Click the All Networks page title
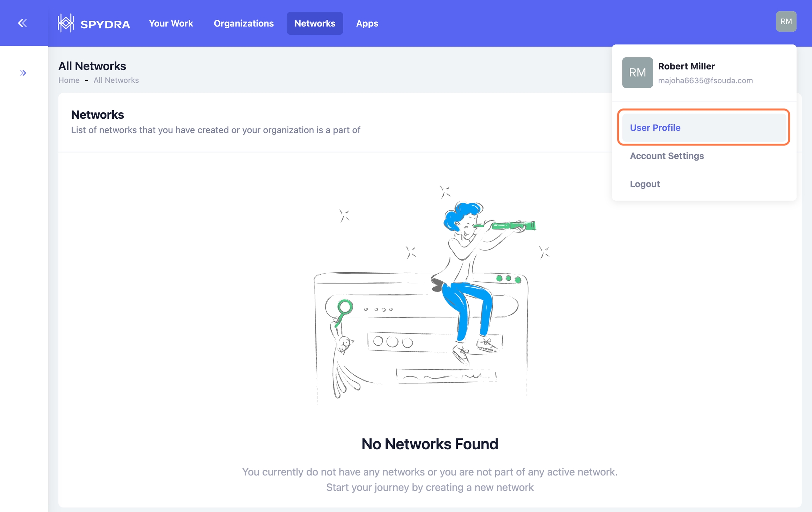This screenshot has width=812, height=512. tap(92, 66)
